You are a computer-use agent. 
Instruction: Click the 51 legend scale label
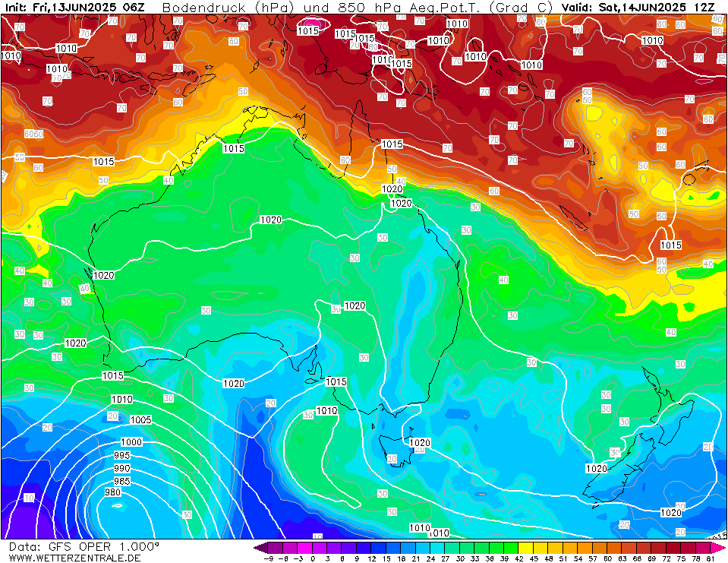563,558
